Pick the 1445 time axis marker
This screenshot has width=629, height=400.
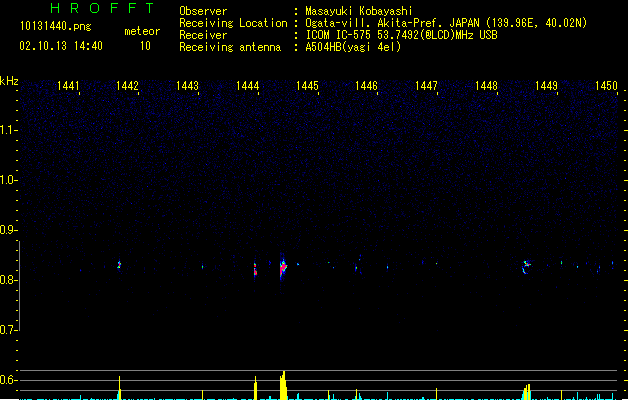(x=307, y=86)
